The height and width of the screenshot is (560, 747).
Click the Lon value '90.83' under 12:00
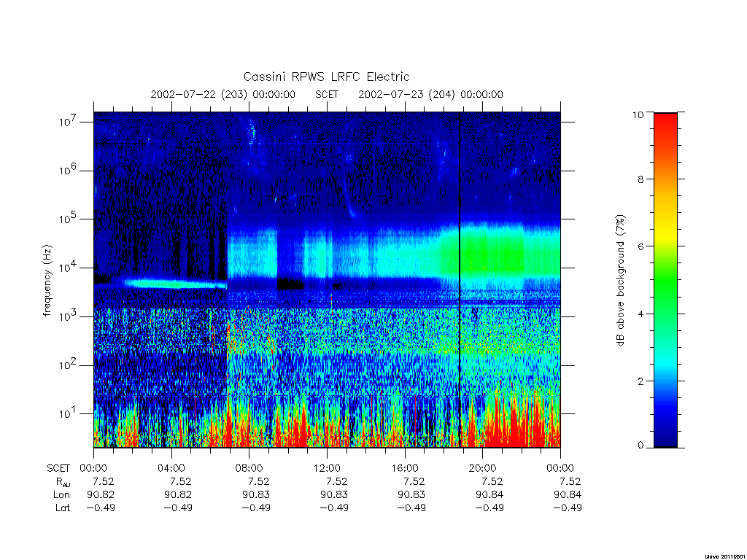pos(334,495)
